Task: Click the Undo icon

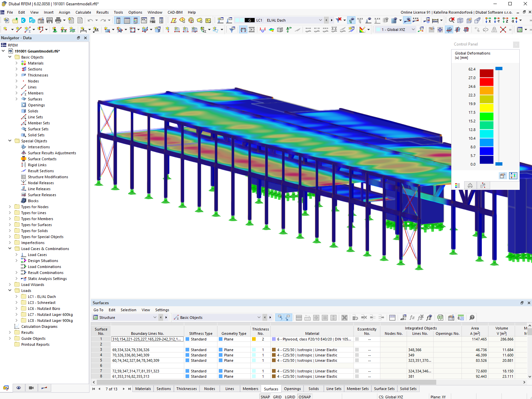Action: click(x=90, y=20)
